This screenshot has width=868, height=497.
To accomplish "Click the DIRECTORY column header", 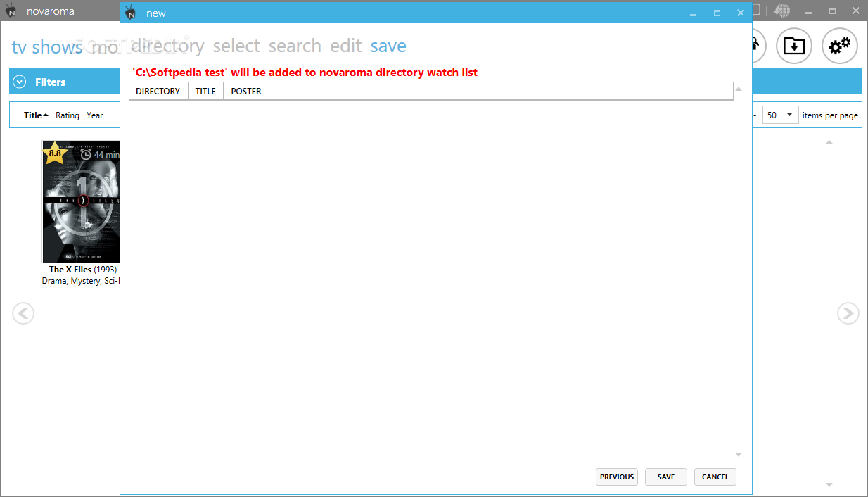I will click(158, 91).
